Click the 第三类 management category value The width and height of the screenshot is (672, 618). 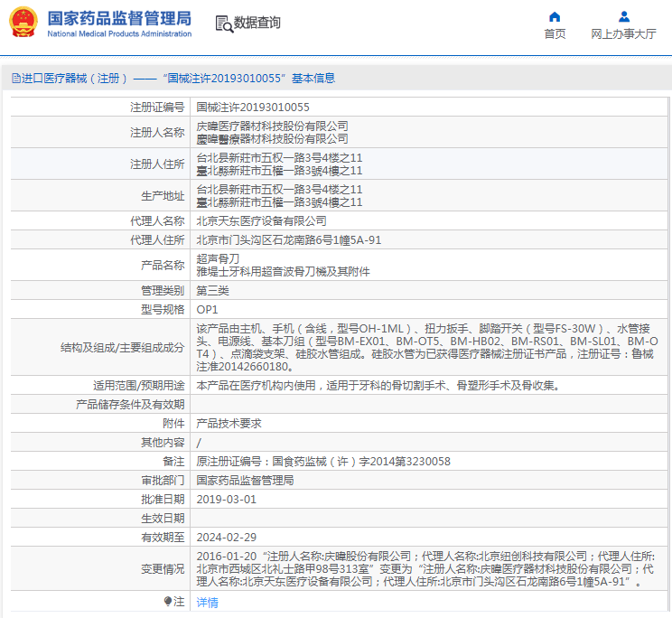pos(213,291)
